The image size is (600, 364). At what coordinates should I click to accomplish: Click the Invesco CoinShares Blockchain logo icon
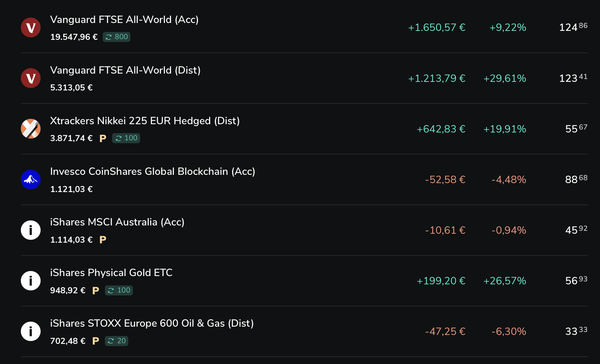[31, 179]
